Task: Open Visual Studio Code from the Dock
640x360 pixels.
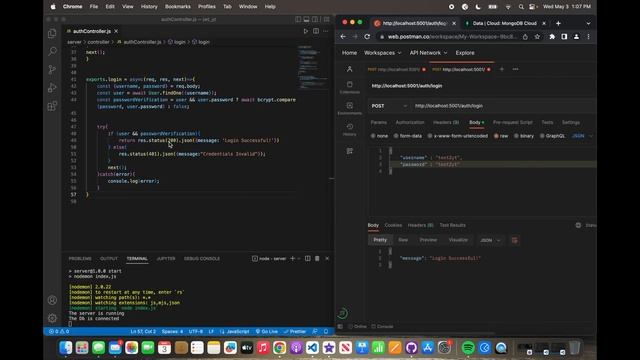Action: 312,348
